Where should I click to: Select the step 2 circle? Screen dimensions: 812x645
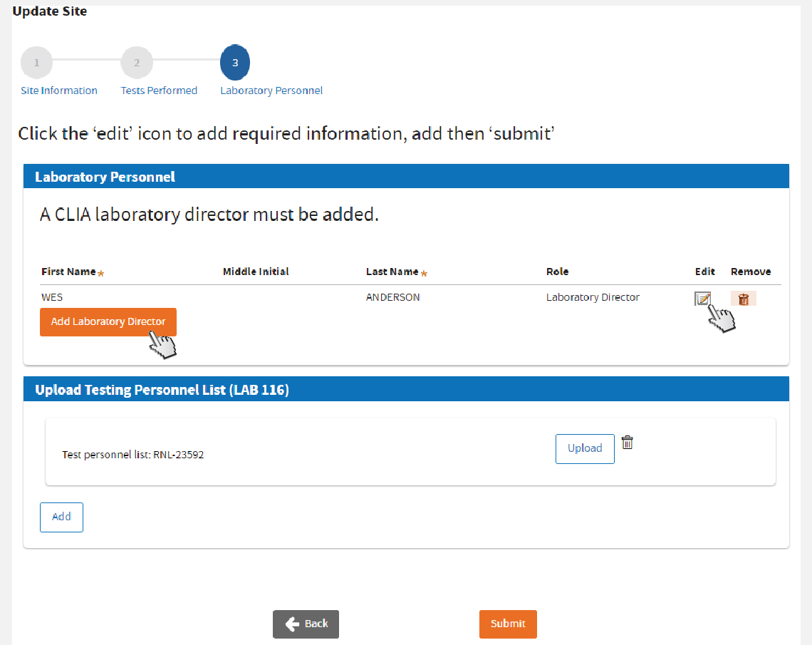tap(137, 63)
